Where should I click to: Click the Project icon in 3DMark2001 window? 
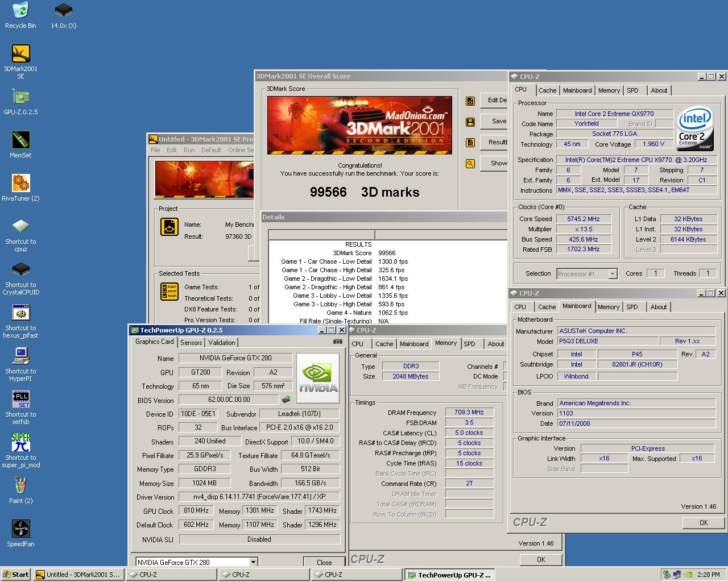pos(169,227)
